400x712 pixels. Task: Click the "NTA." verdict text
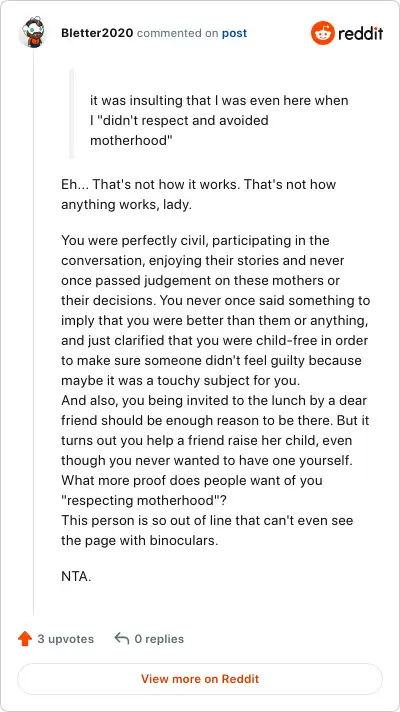point(76,577)
